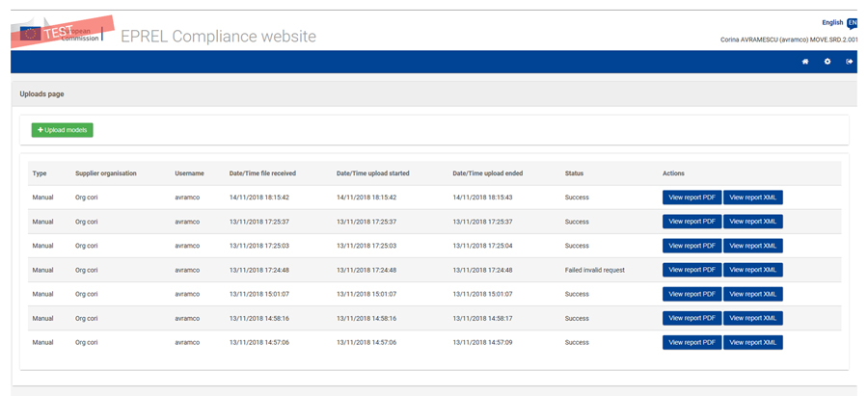The image size is (868, 396).
Task: View report PDF for 14/11/2018 18:15:42 upload
Action: click(692, 198)
